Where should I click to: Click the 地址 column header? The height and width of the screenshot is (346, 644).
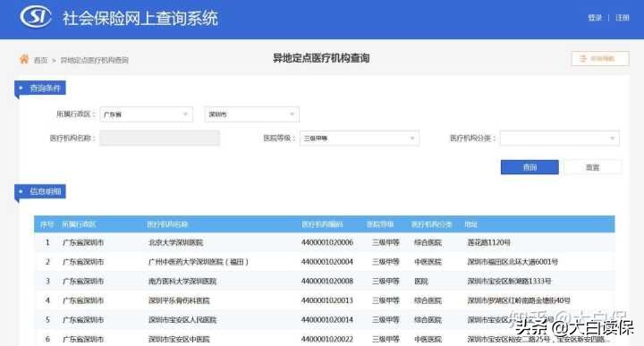(470, 224)
